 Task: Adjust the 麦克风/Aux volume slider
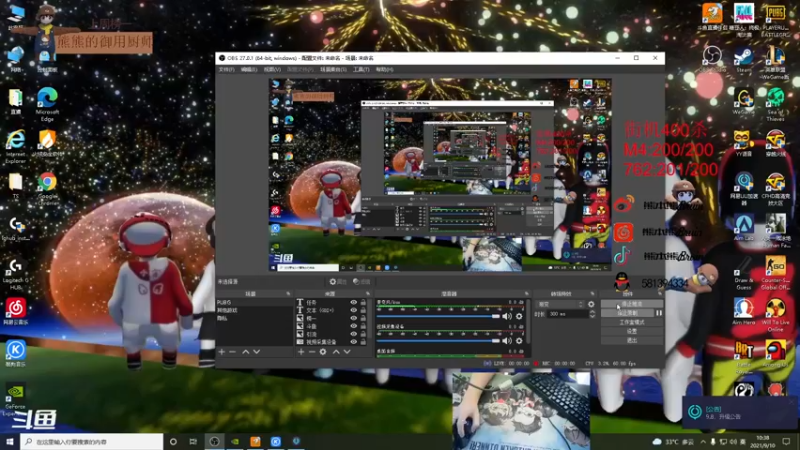point(438,316)
